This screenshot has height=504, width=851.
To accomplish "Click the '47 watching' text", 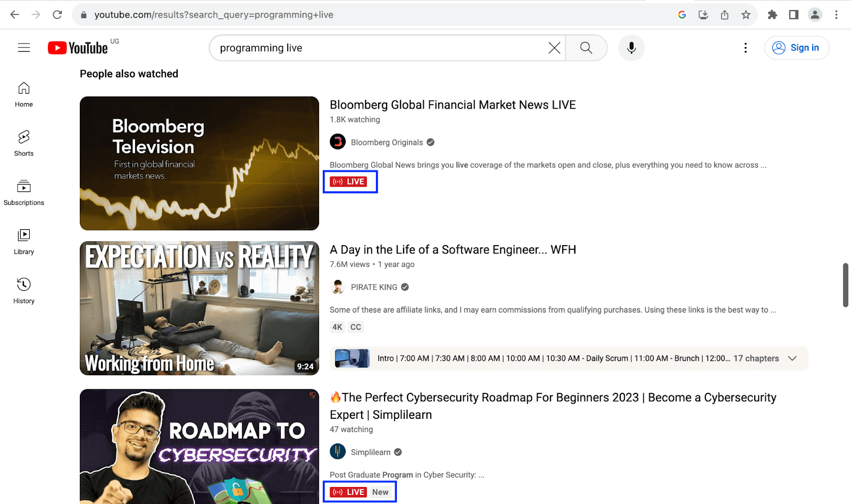I will pos(351,430).
